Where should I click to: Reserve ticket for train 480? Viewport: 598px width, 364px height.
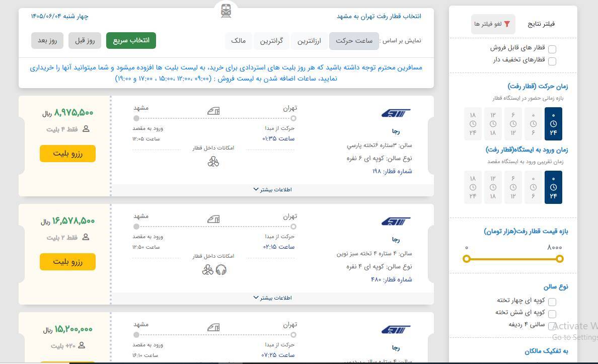[x=67, y=262]
